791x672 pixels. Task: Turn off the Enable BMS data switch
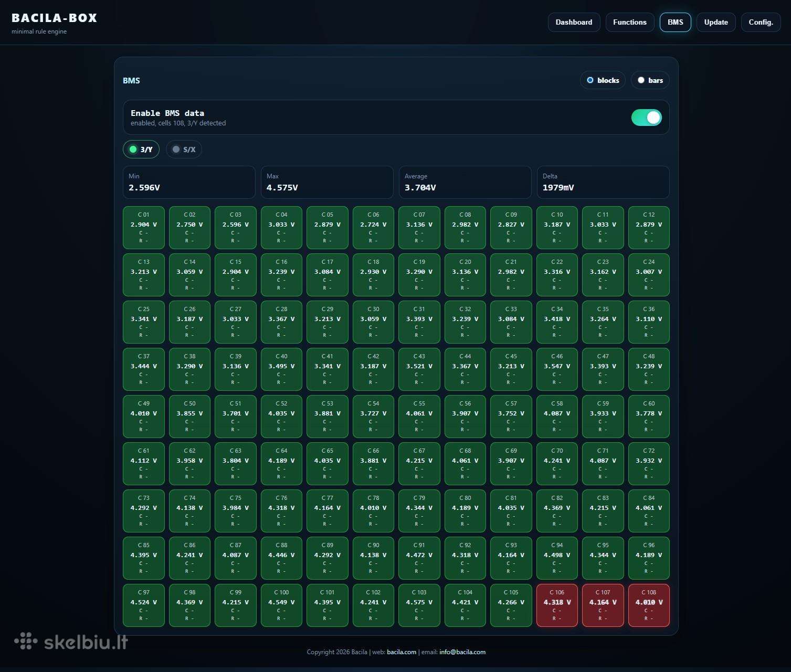[x=646, y=118]
